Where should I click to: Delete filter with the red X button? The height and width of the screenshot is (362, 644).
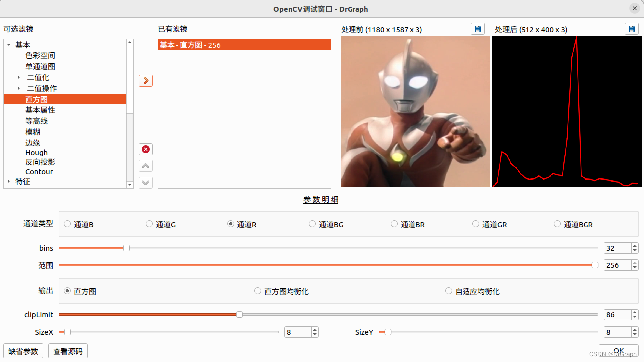pyautogui.click(x=146, y=149)
